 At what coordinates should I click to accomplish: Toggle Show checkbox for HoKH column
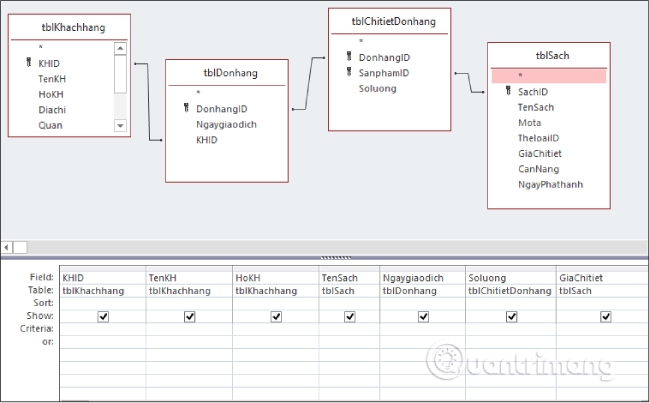[276, 317]
